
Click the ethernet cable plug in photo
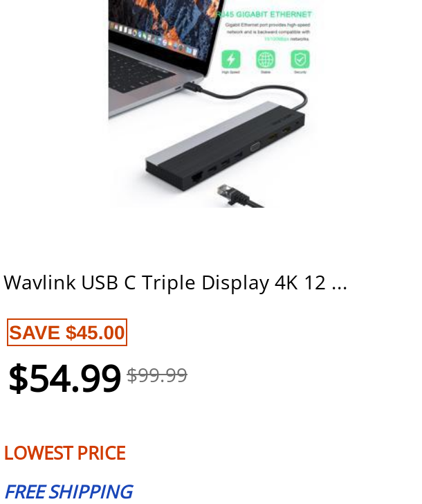pyautogui.click(x=237, y=195)
